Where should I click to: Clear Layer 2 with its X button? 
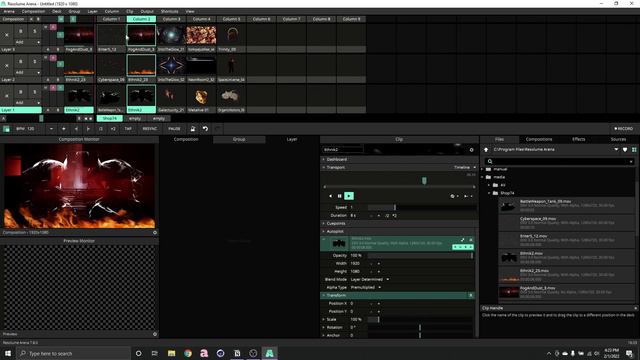7,65
